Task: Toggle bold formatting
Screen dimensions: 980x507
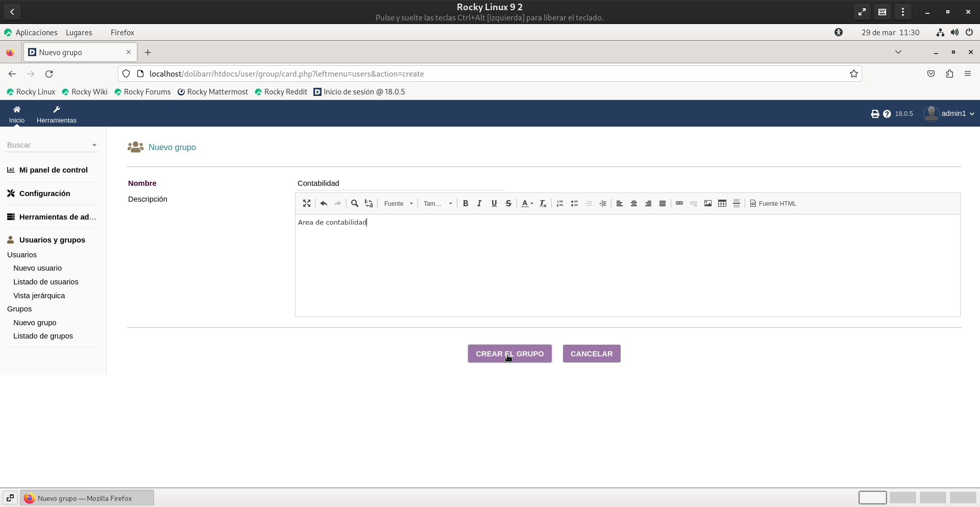Action: (465, 203)
